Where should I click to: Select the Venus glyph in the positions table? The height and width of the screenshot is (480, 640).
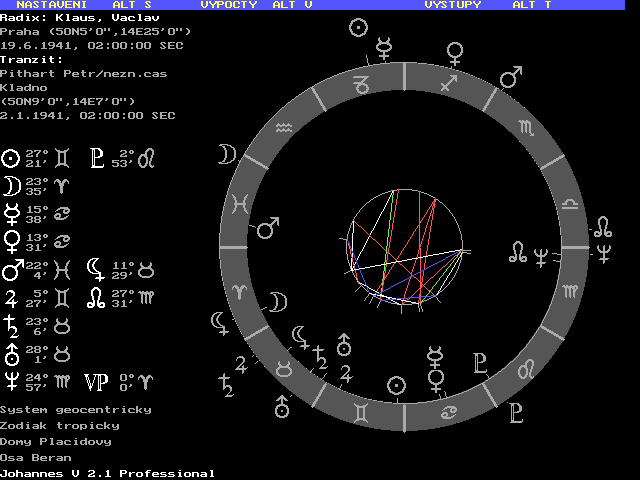pos(11,242)
